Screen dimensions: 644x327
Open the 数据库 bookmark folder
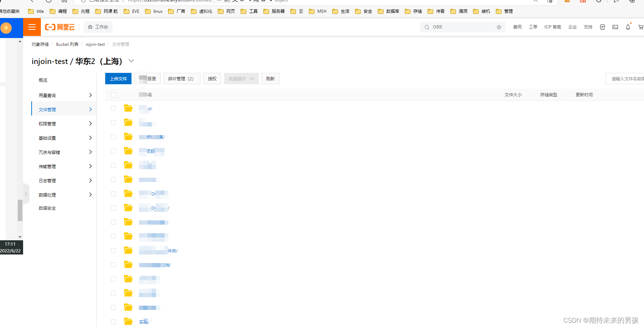coord(388,11)
